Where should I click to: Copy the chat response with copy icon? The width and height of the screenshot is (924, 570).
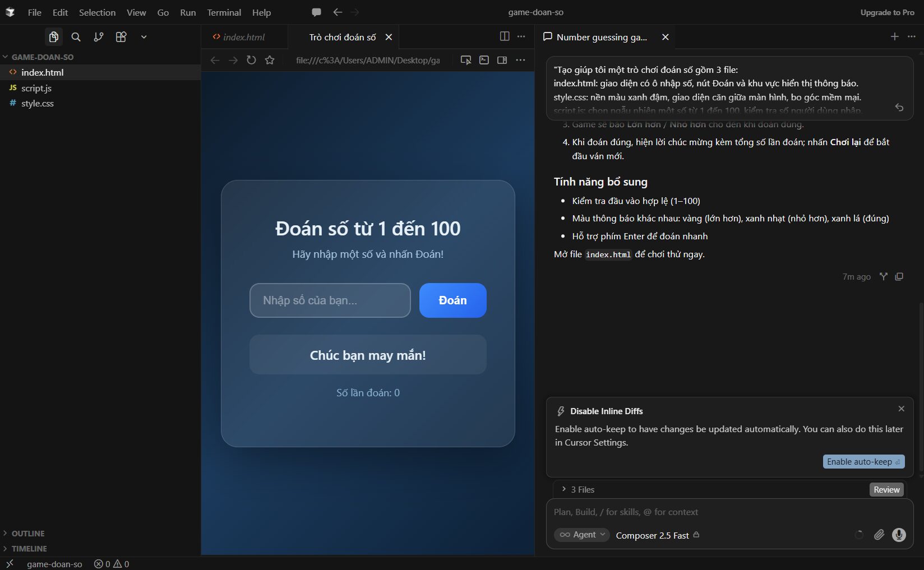(899, 276)
